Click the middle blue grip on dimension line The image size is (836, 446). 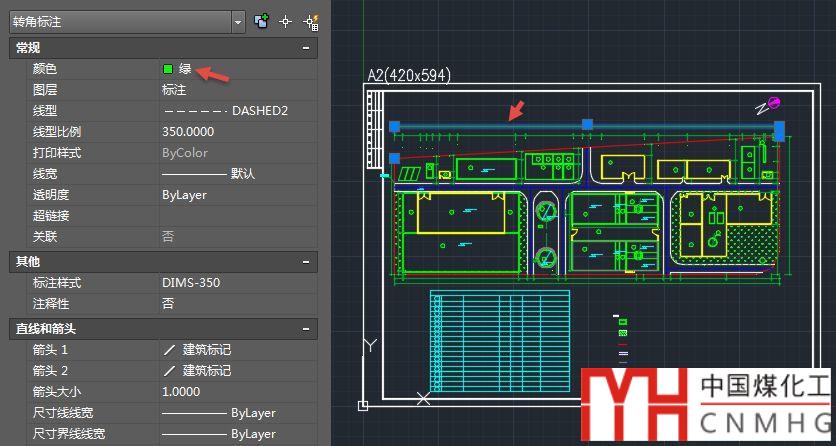click(587, 125)
